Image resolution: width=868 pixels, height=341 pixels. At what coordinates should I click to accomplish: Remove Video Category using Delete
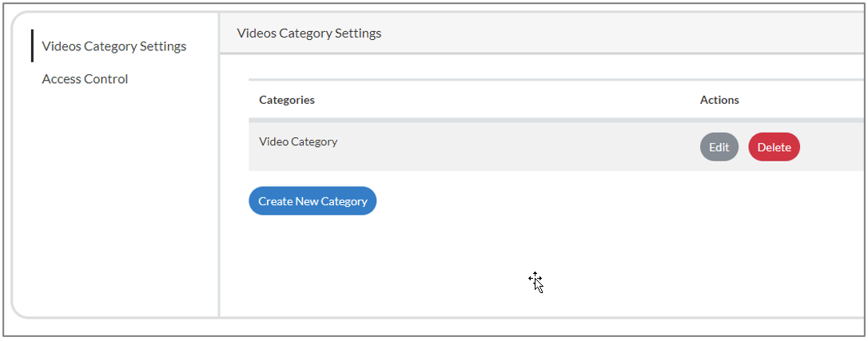coord(774,147)
